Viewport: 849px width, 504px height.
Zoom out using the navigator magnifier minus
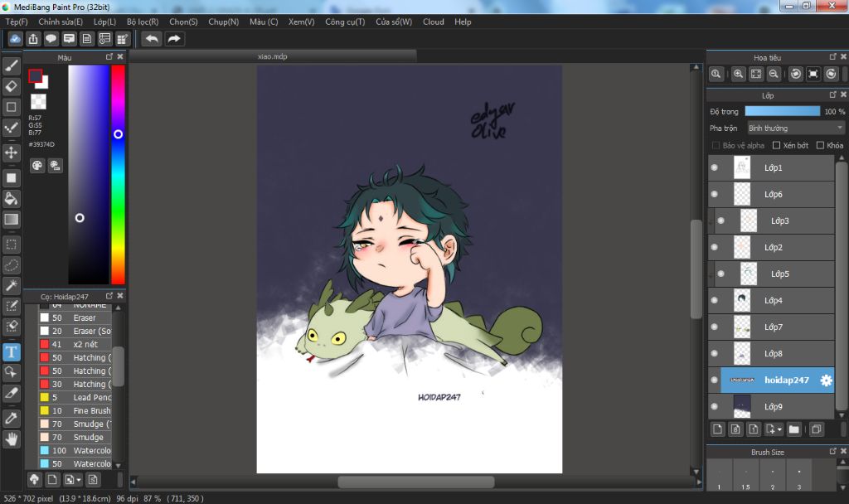774,74
